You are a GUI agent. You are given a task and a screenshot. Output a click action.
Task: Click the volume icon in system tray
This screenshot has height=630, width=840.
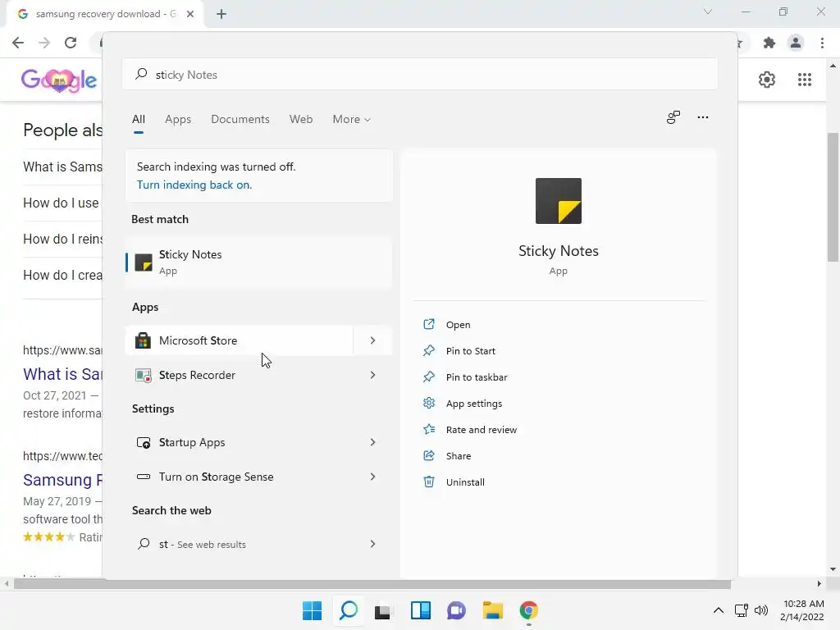click(760, 610)
